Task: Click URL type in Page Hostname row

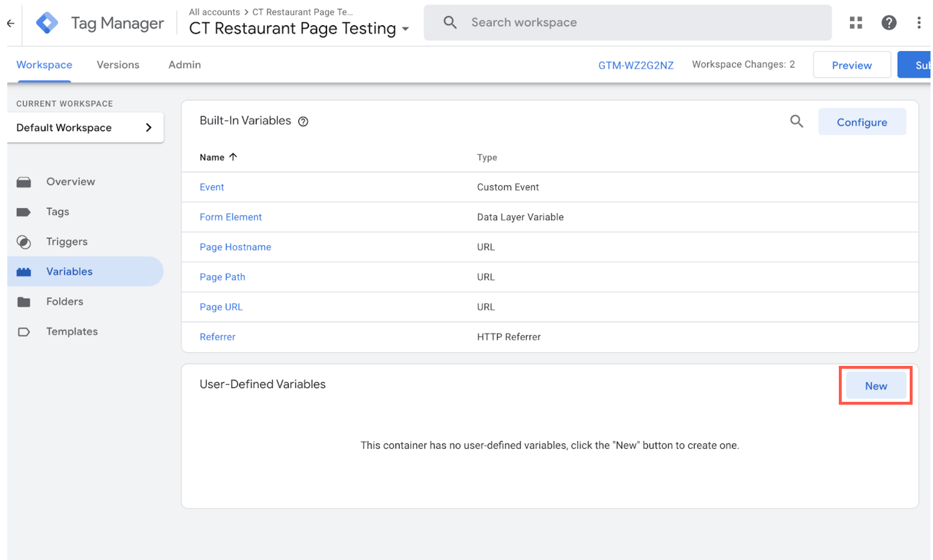Action: (486, 247)
